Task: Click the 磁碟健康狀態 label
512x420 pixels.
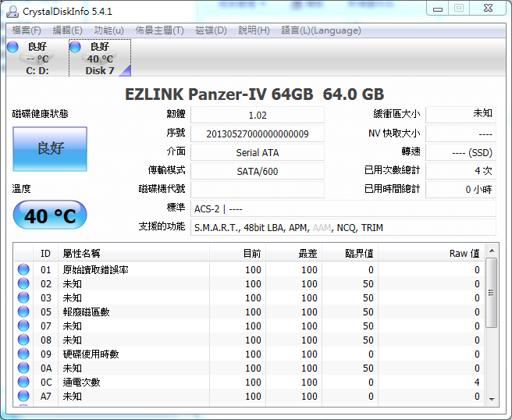Action: (40, 114)
